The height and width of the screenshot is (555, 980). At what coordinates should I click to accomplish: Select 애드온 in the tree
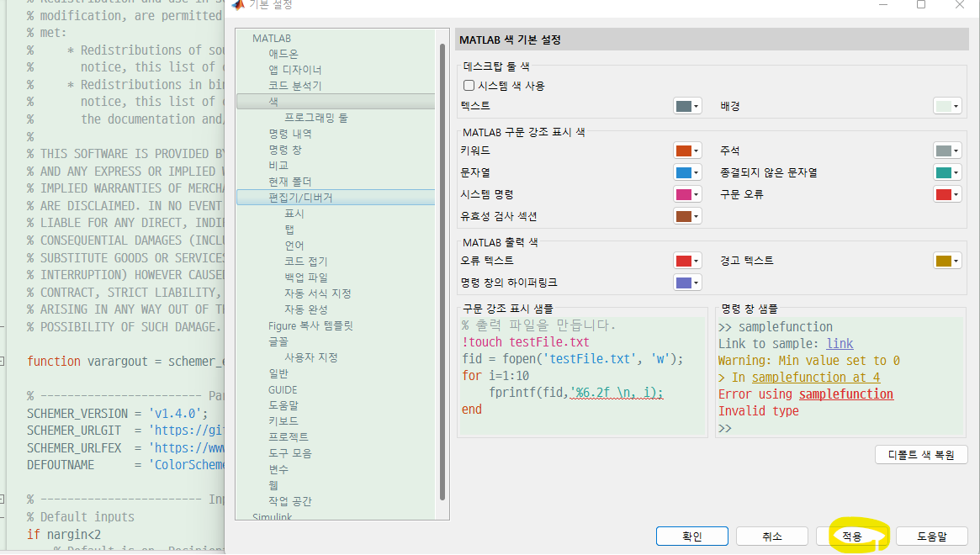283,54
